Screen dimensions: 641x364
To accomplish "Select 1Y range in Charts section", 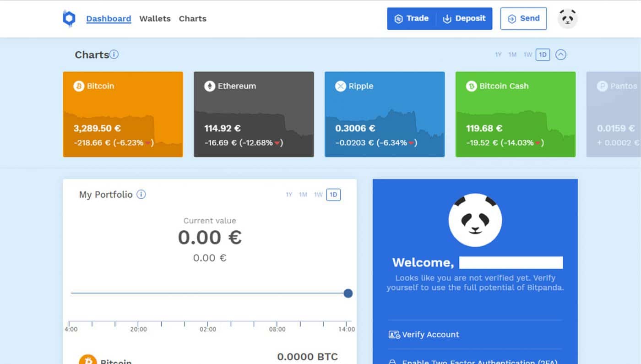I will pyautogui.click(x=498, y=55).
